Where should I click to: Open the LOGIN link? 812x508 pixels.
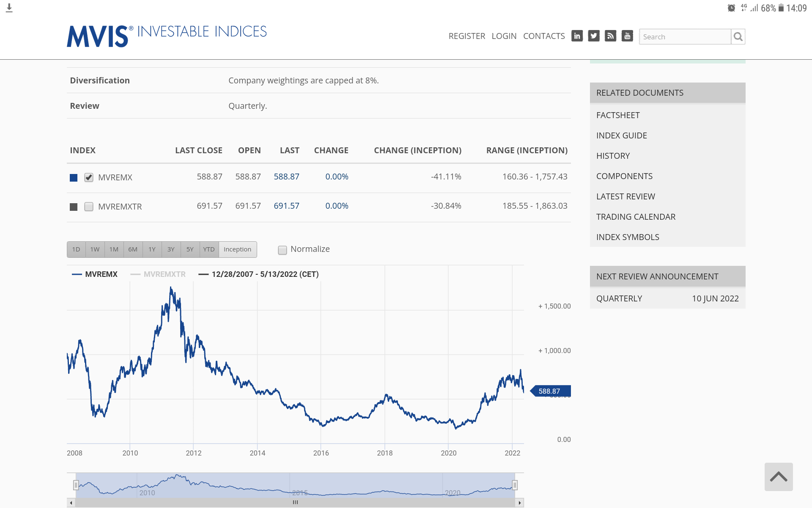pos(504,36)
